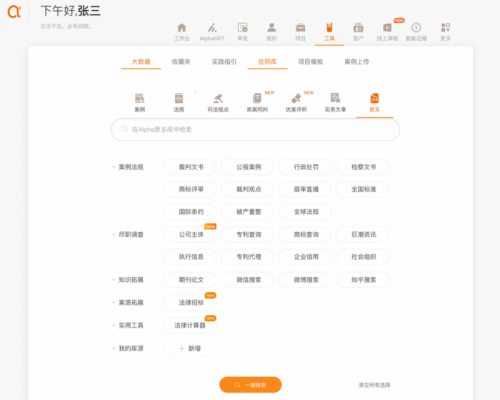
Task: Toggle the 微信搜索 source pill
Action: click(x=248, y=280)
